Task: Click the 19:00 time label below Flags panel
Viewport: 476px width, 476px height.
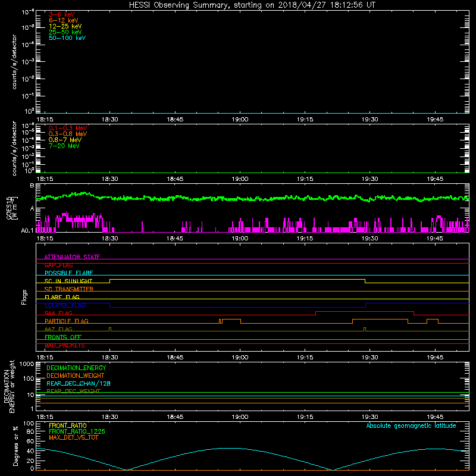Action: click(240, 358)
